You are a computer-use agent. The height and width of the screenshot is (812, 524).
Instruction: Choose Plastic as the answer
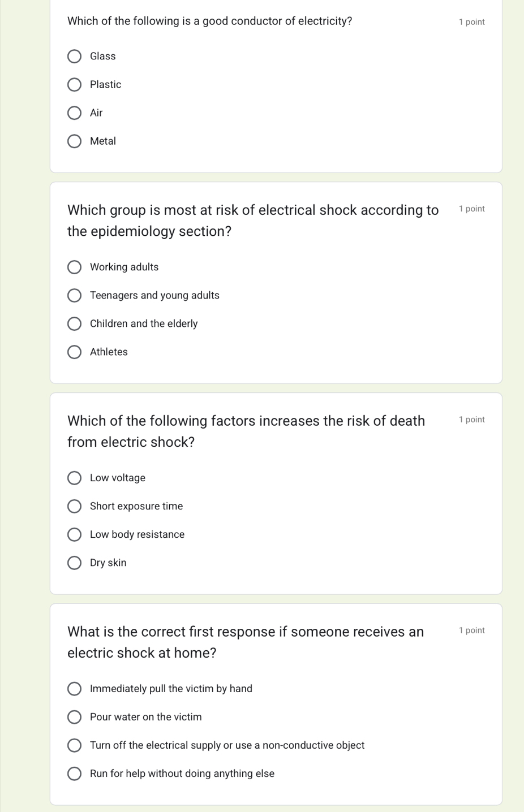tap(75, 85)
